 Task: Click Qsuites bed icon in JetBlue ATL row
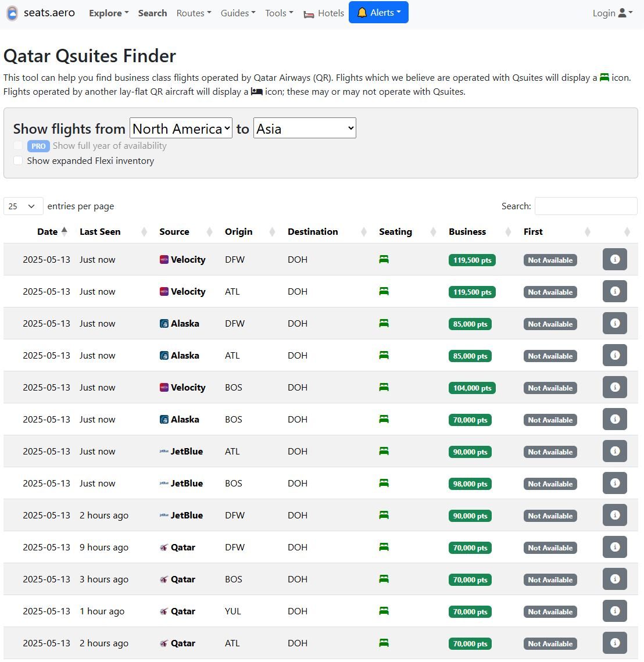(x=384, y=451)
